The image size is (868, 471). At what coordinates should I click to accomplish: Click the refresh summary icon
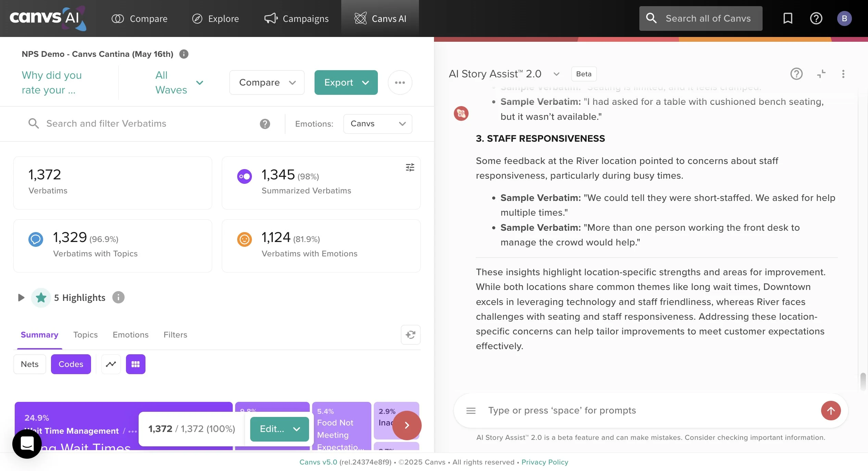click(x=410, y=335)
